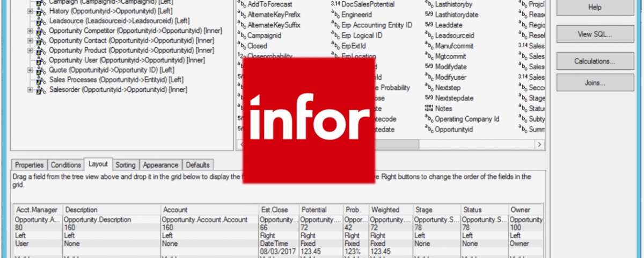Click the table icon beside Opportunity Product

coord(41,50)
